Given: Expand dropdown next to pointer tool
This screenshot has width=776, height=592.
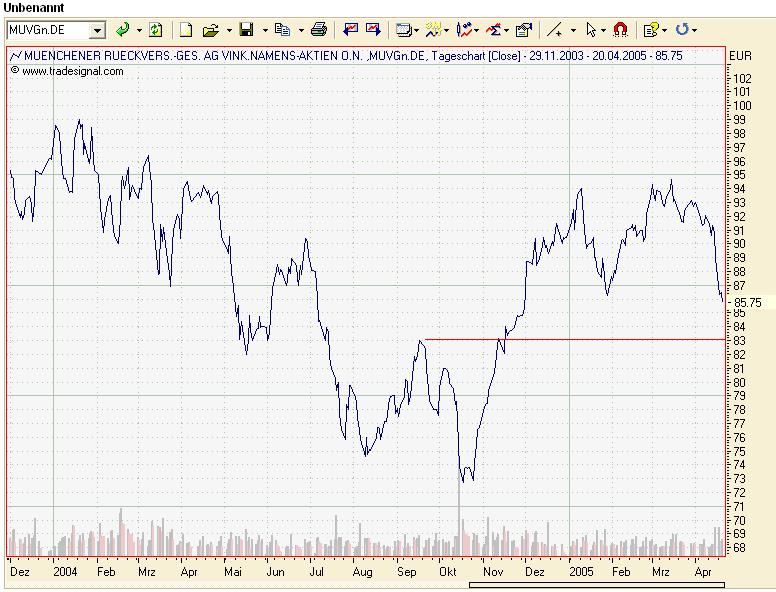Looking at the screenshot, I should [x=603, y=31].
